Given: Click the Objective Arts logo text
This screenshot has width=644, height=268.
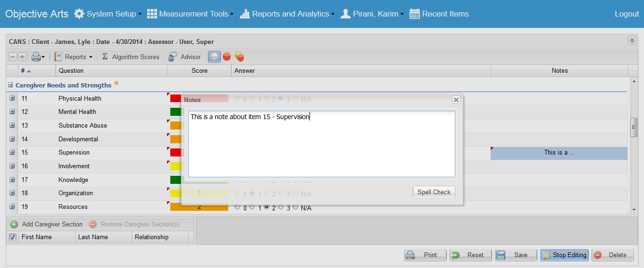Looking at the screenshot, I should click(x=37, y=14).
